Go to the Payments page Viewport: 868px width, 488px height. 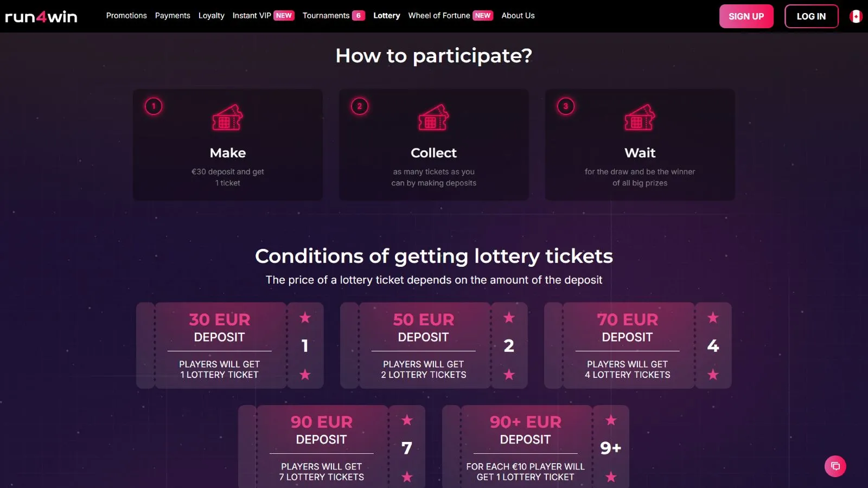173,16
